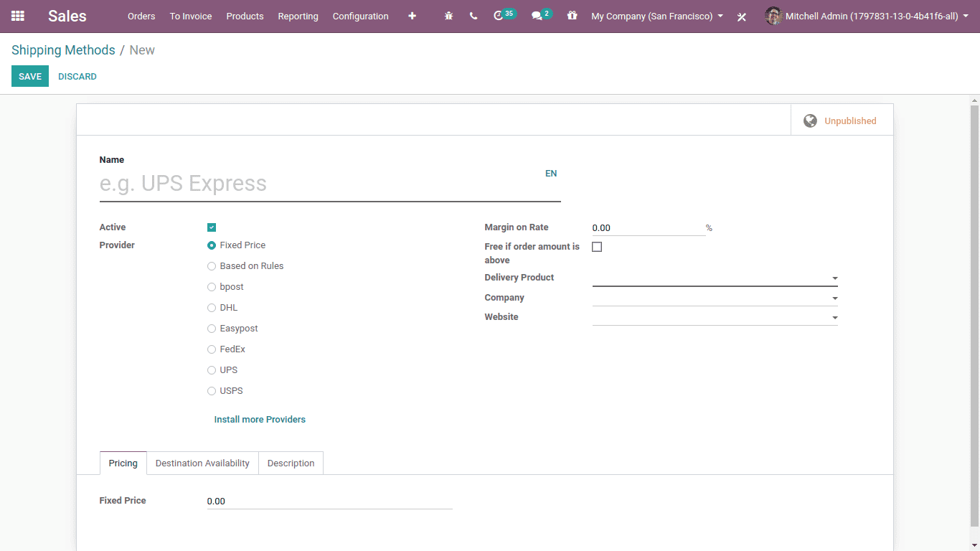Select UPS provider radio button

[x=212, y=370]
